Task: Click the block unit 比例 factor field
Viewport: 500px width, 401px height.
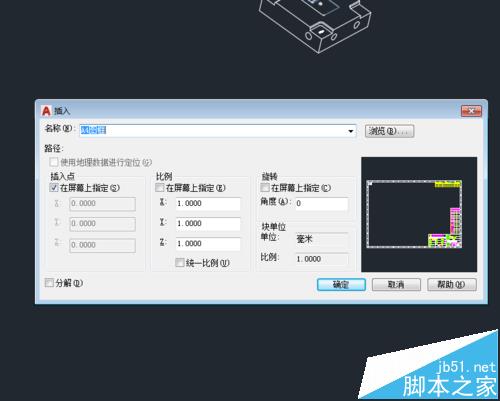Action: pyautogui.click(x=322, y=259)
